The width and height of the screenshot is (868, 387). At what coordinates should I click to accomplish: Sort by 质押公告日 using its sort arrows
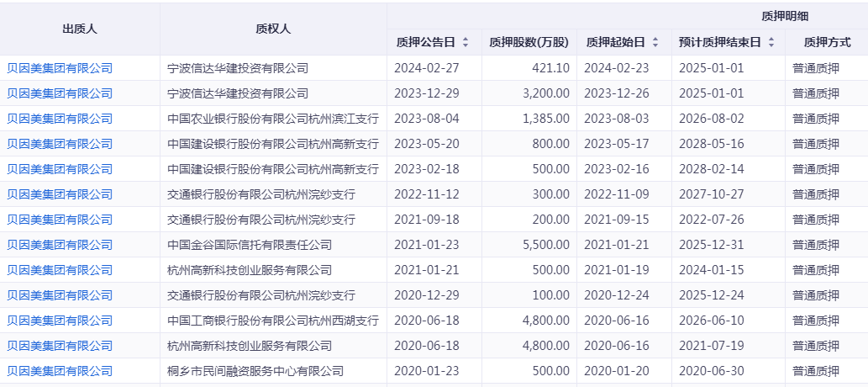pos(466,42)
